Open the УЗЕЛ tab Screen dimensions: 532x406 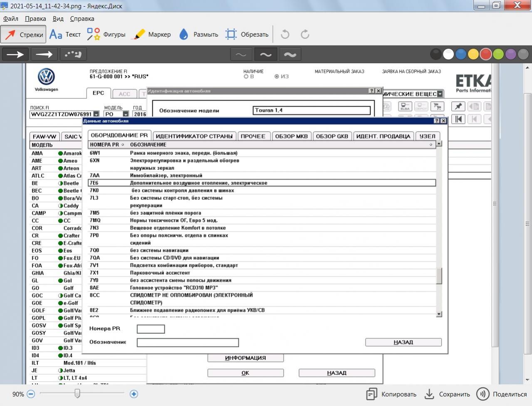428,136
